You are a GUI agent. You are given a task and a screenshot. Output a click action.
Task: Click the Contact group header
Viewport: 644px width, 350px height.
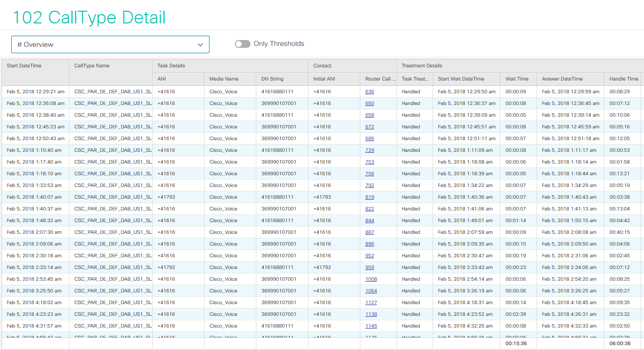point(353,66)
